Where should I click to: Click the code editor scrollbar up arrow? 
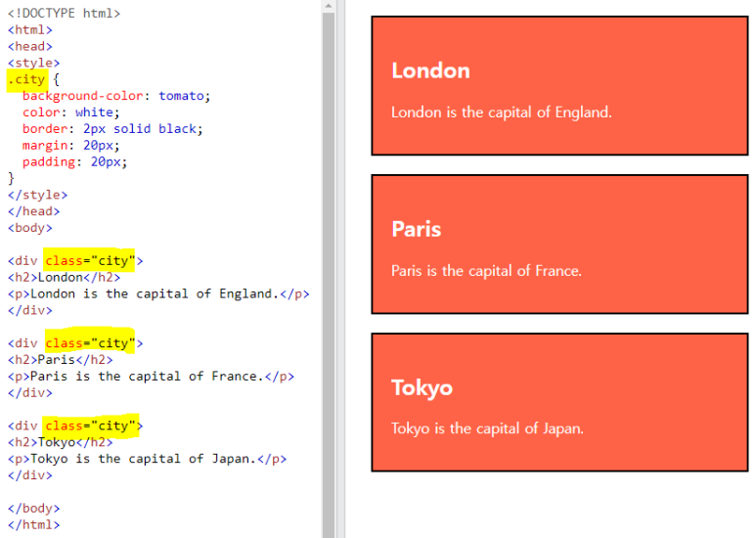(329, 6)
